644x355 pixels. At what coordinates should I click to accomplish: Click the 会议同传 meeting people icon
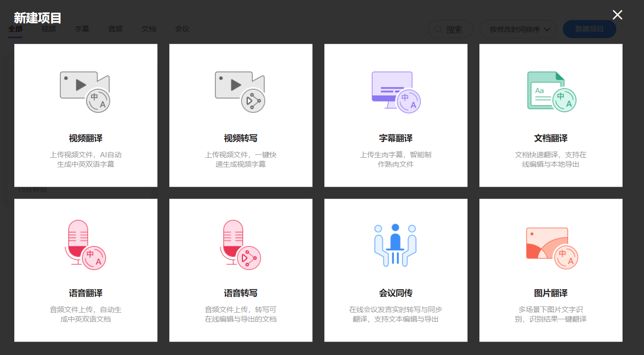(x=395, y=245)
